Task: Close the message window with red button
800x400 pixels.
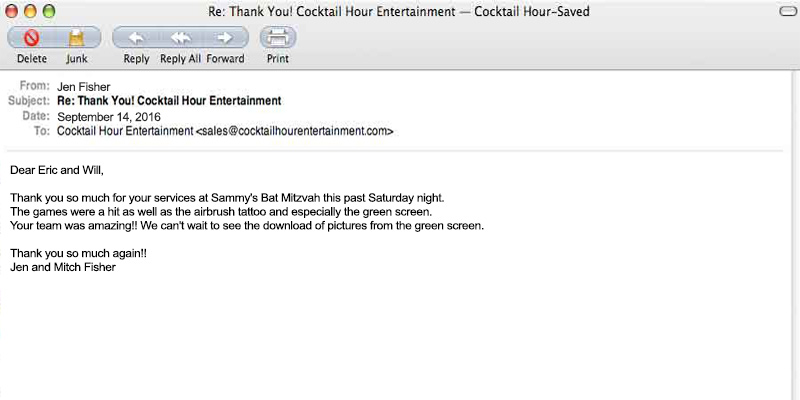Action: point(13,11)
